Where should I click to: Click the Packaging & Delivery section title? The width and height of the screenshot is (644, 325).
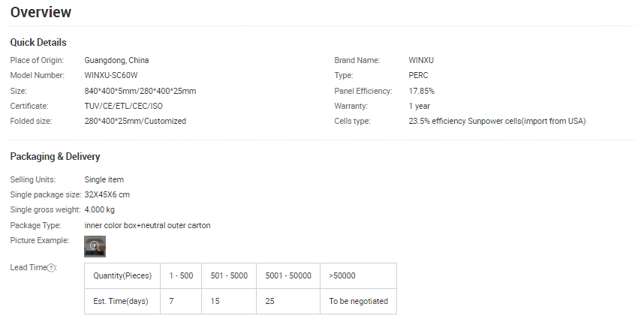[55, 157]
